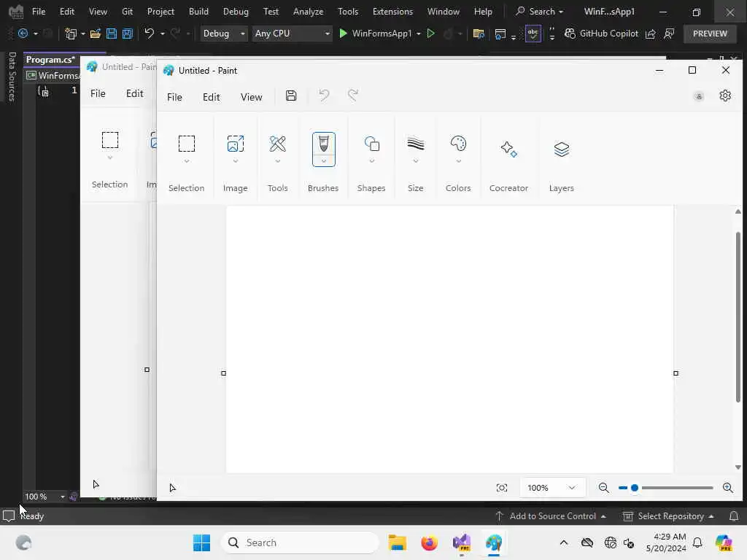Open File Explorer from the taskbar
747x560 pixels.
(398, 542)
